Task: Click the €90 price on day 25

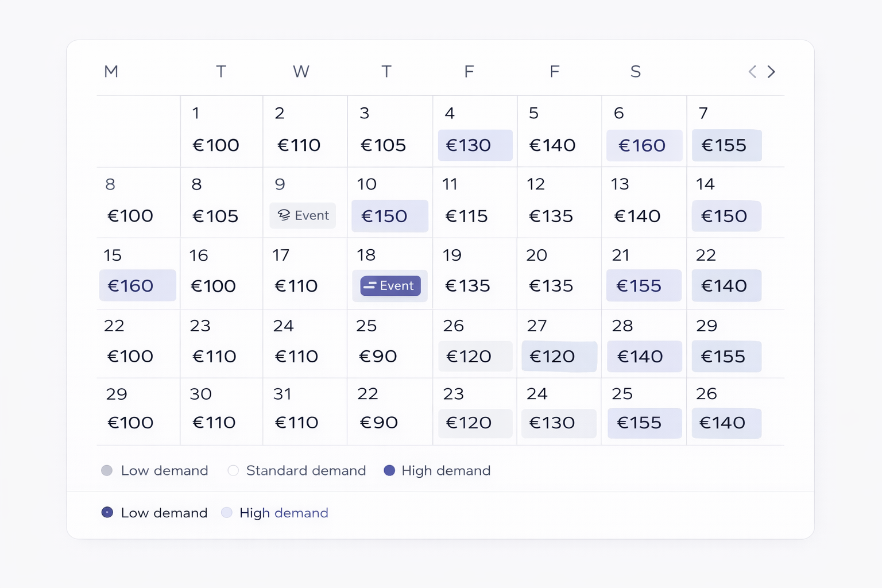Action: tap(377, 356)
